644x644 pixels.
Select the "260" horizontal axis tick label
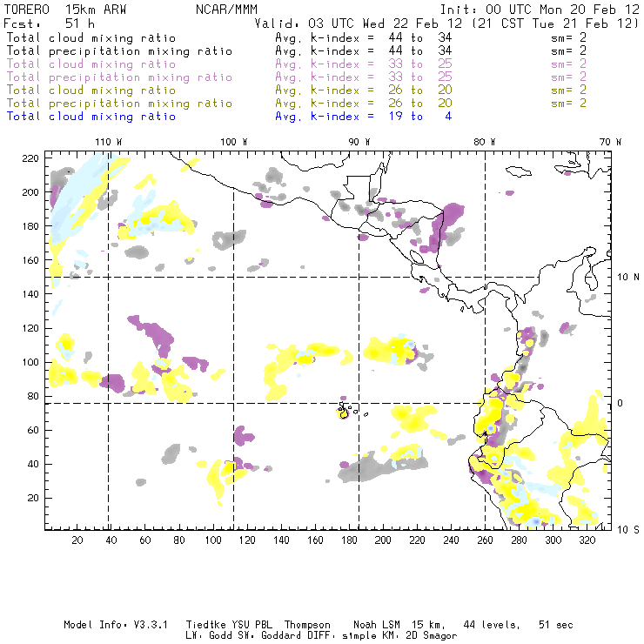click(x=485, y=540)
